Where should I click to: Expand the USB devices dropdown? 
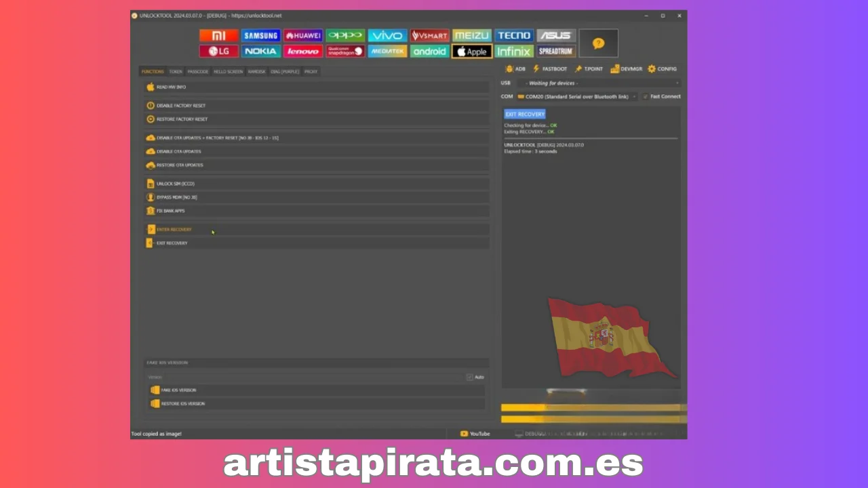[x=599, y=83]
